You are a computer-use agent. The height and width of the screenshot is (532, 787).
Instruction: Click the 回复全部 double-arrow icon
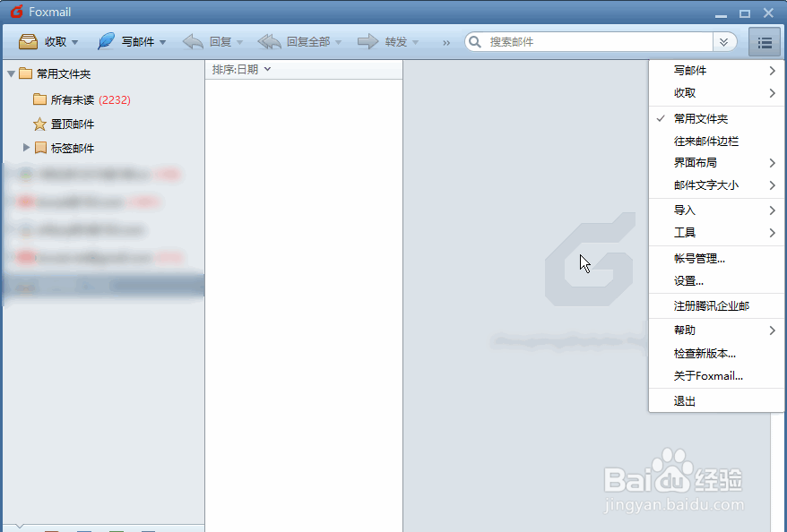tap(269, 41)
